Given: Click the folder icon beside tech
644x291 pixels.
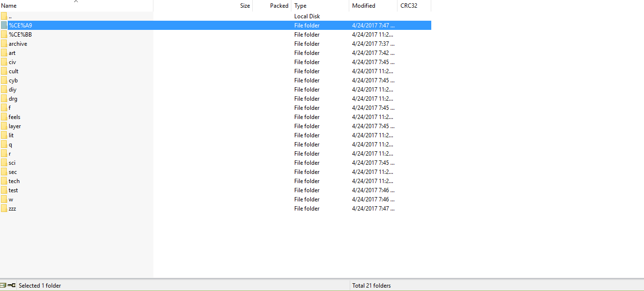Looking at the screenshot, I should pyautogui.click(x=4, y=181).
